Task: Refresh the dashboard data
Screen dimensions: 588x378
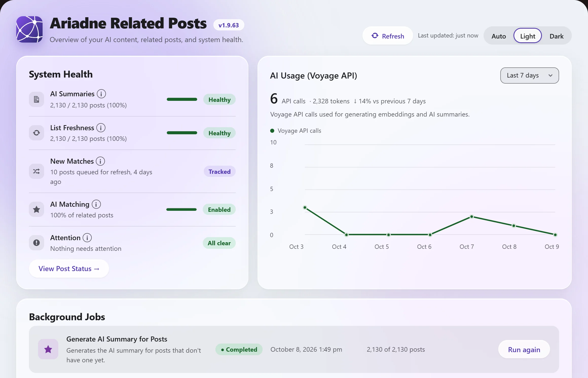Action: point(388,36)
